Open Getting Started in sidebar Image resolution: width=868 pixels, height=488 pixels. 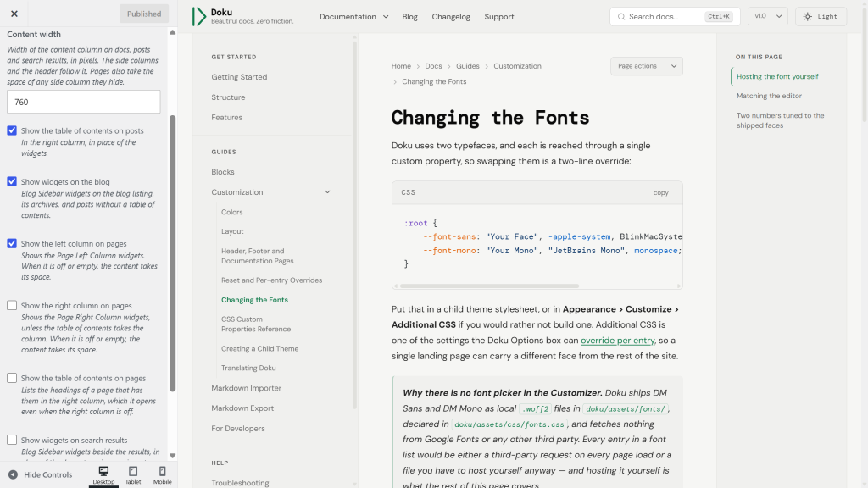239,77
